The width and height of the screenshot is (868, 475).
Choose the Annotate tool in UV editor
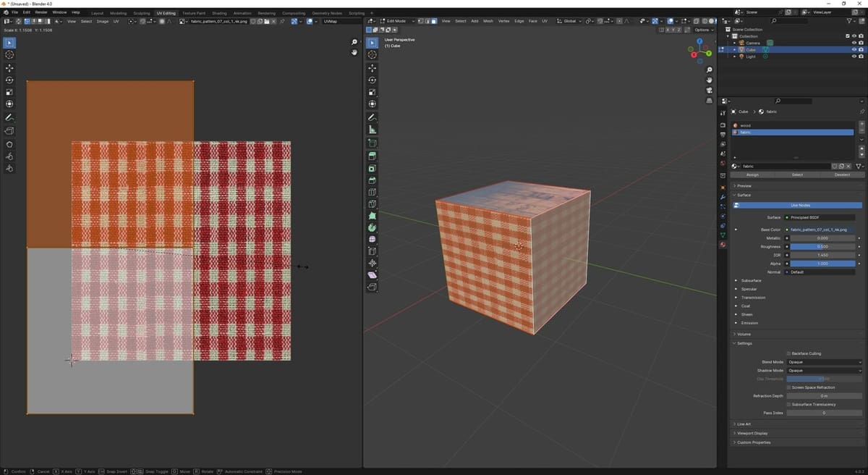coord(9,117)
